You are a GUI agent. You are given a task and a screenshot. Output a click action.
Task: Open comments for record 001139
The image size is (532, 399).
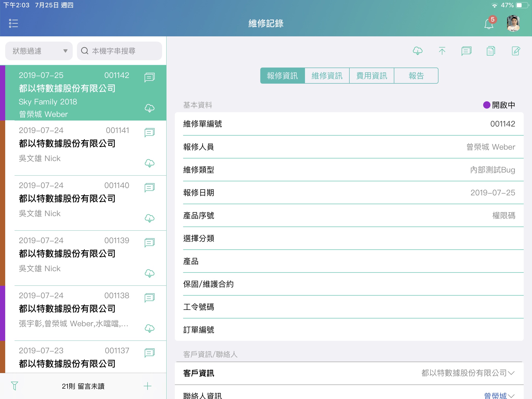tap(150, 243)
